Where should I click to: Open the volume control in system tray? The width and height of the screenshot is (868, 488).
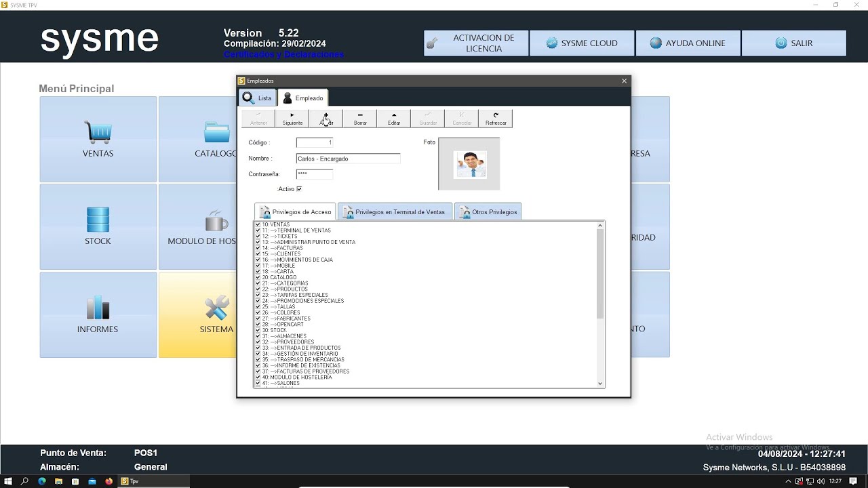click(x=821, y=481)
